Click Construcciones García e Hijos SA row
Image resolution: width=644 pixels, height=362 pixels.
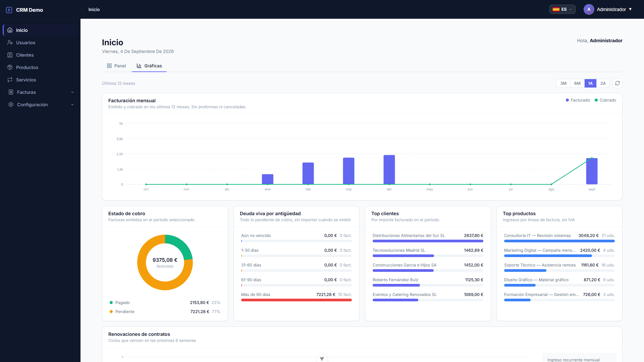pyautogui.click(x=428, y=267)
